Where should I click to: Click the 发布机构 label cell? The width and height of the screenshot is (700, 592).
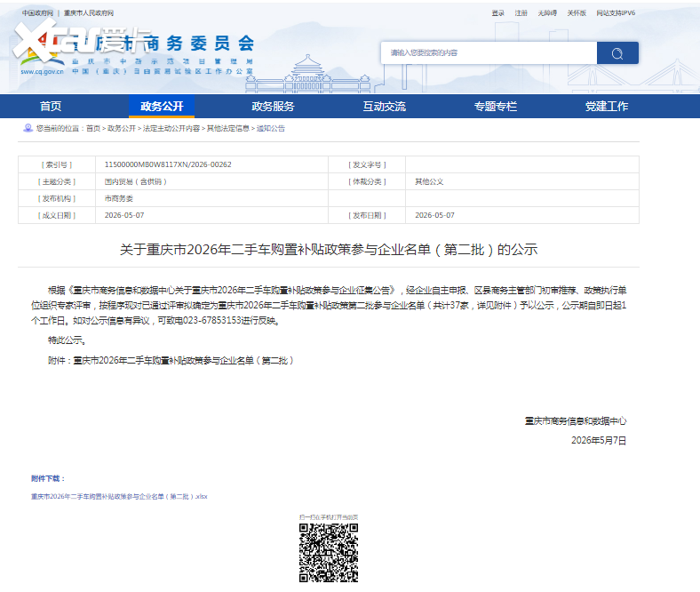[57, 198]
